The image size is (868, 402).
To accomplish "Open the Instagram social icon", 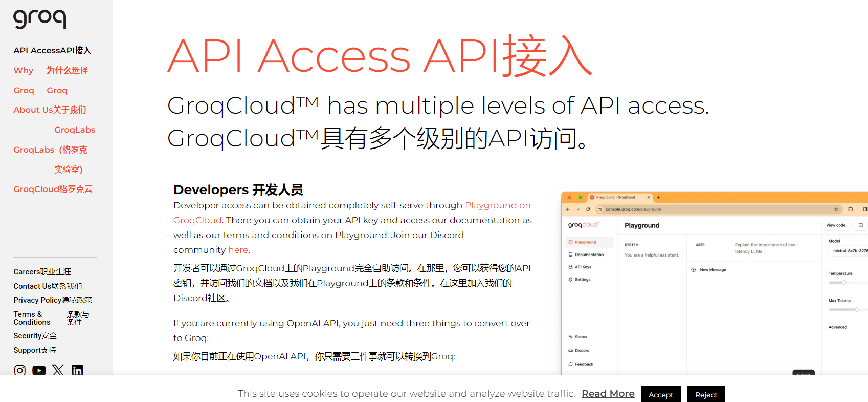I will coord(20,370).
